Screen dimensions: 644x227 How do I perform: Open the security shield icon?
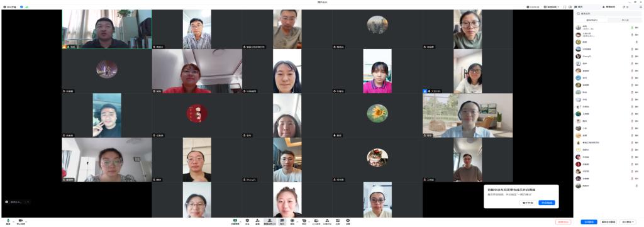click(x=247, y=221)
